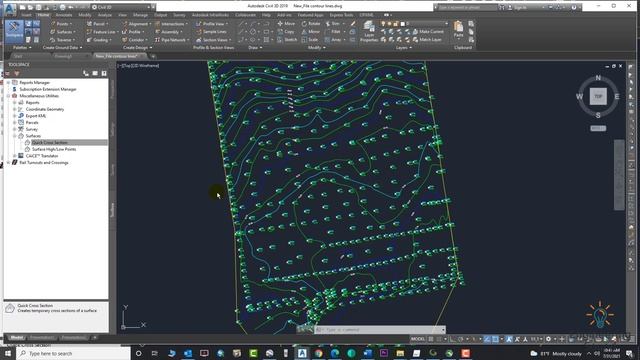This screenshot has width=640, height=360.
Task: Toggle snap mode in status bar
Action: [x=439, y=339]
